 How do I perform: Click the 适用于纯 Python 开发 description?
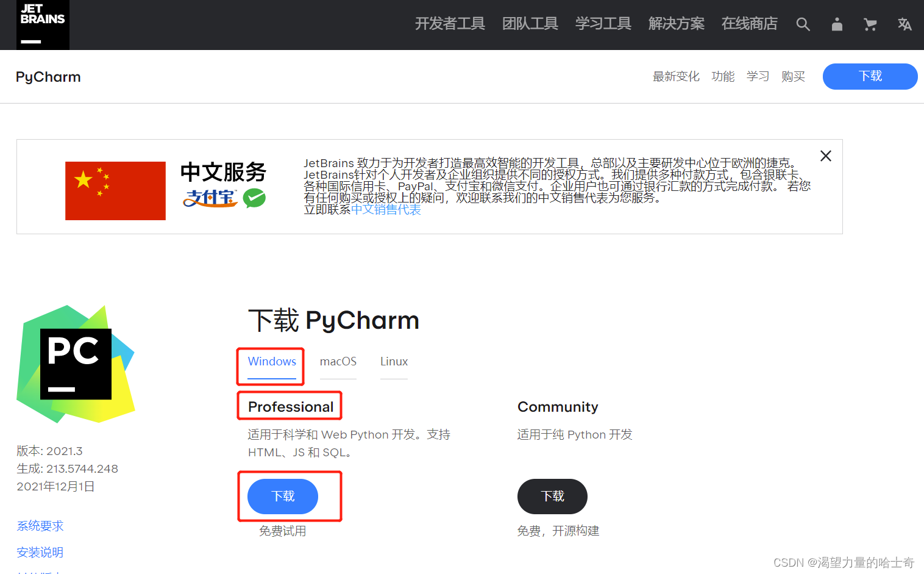575,434
